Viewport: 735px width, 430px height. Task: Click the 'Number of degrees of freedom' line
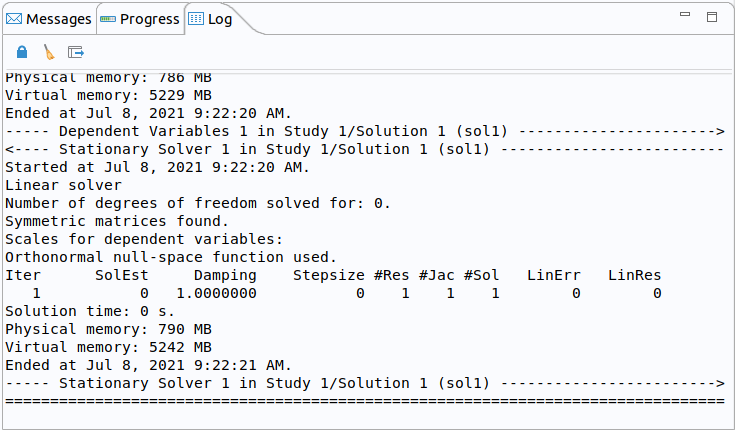(x=198, y=204)
